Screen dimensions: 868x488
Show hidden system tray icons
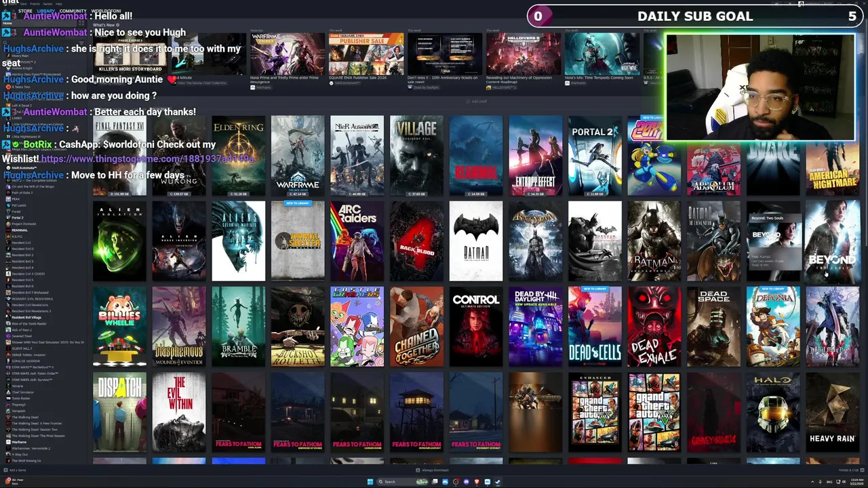pos(813,482)
